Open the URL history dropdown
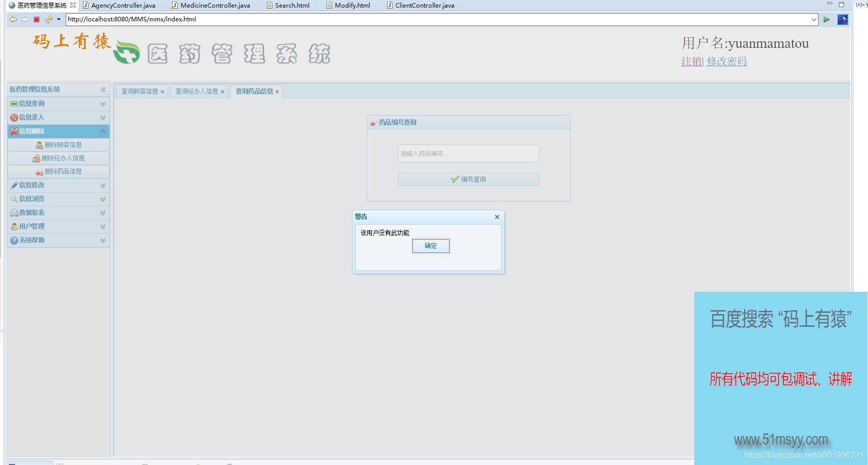This screenshot has height=465, width=868. pos(813,19)
